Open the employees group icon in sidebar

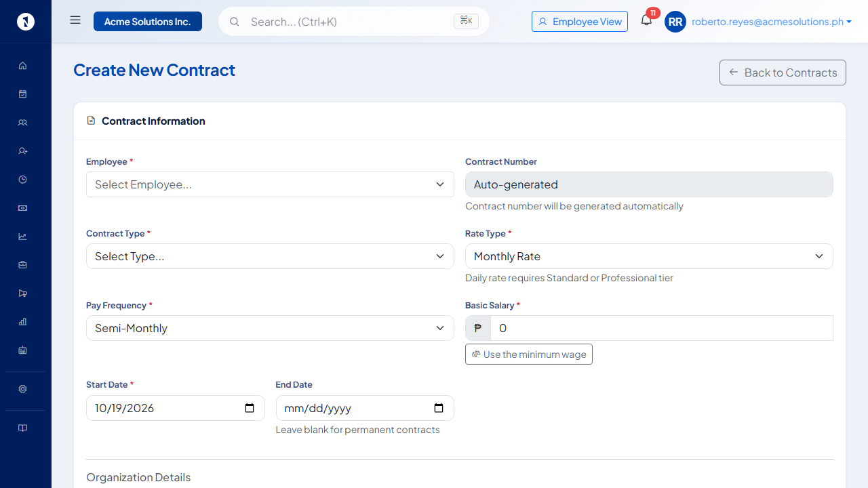(22, 123)
